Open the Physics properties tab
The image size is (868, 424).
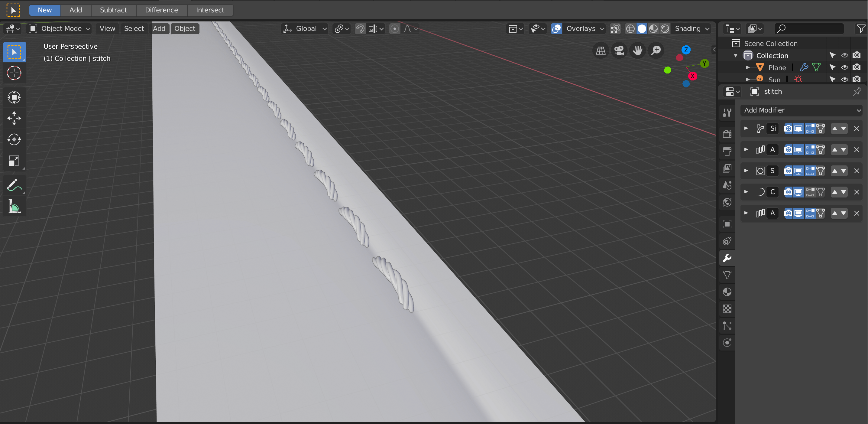pos(727,343)
